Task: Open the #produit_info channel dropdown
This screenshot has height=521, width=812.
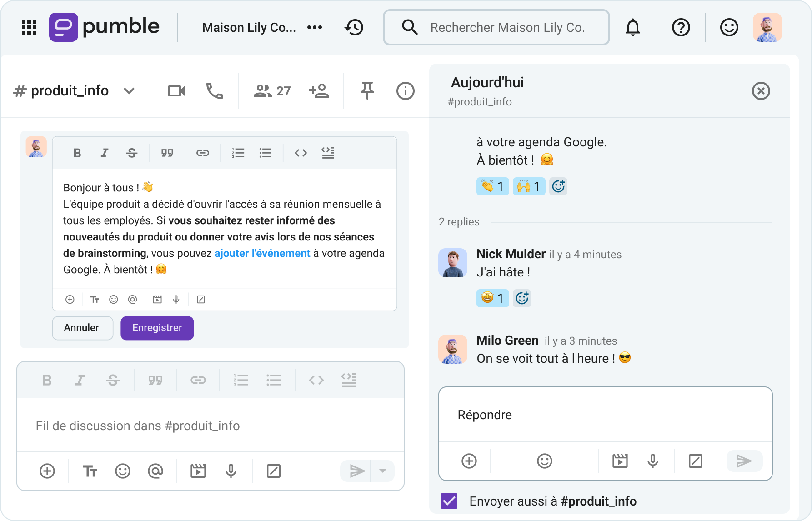Action: click(x=129, y=90)
